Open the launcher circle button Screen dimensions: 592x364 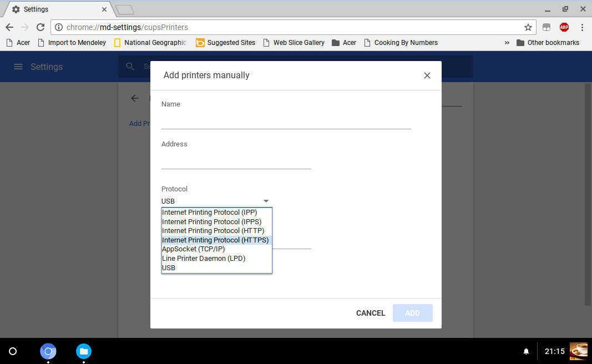coord(13,351)
